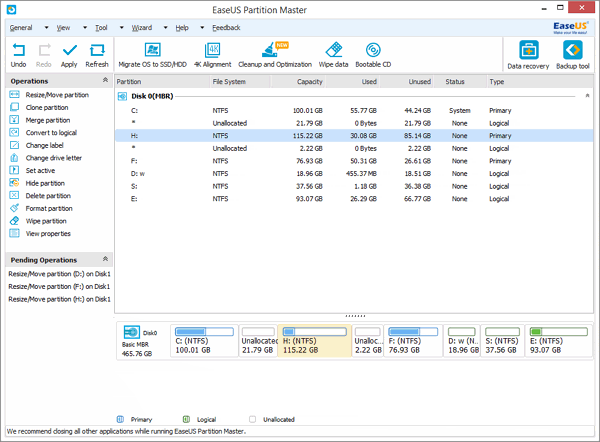Viewport: 600px width, 442px height.
Task: Select H: (NTFS) block in disk map
Action: click(x=315, y=341)
